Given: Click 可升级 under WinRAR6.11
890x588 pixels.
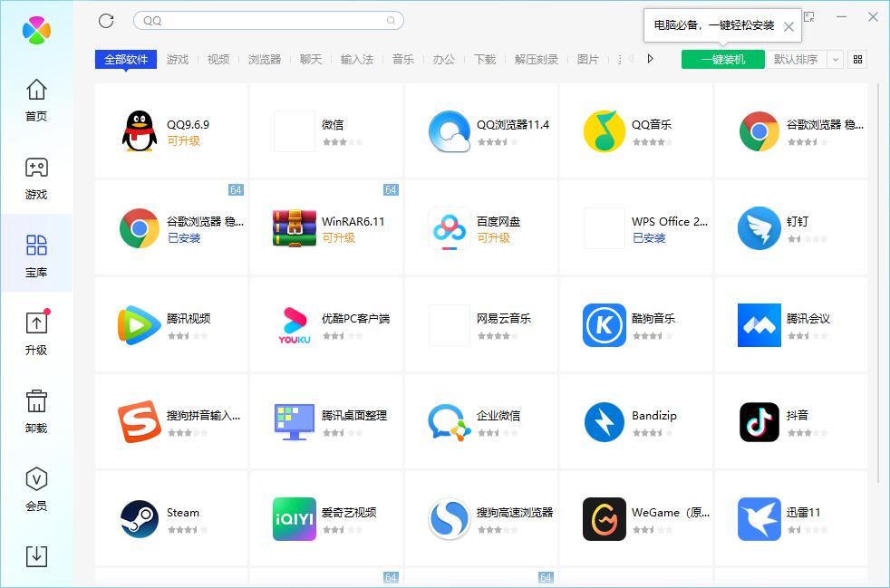Looking at the screenshot, I should tap(338, 237).
